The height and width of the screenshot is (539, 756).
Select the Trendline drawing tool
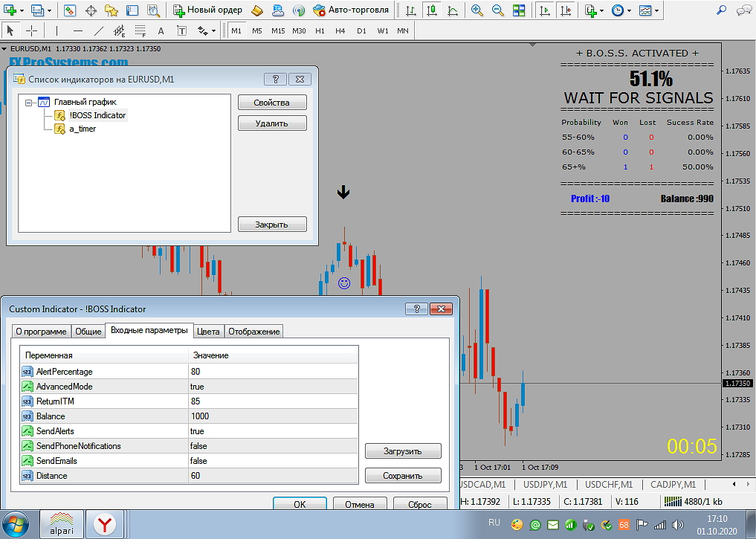pos(98,31)
